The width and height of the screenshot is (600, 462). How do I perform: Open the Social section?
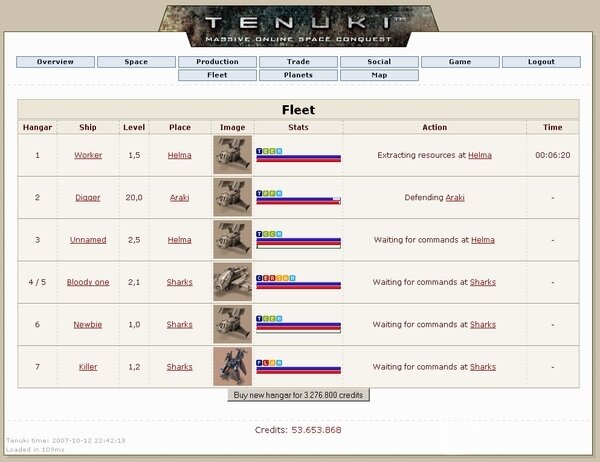pyautogui.click(x=379, y=62)
